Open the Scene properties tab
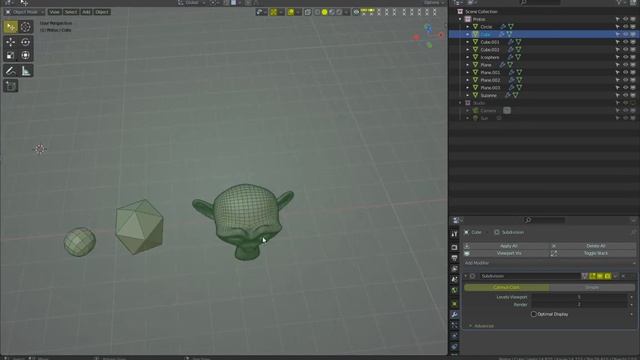This screenshot has width=640, height=360. [454, 280]
